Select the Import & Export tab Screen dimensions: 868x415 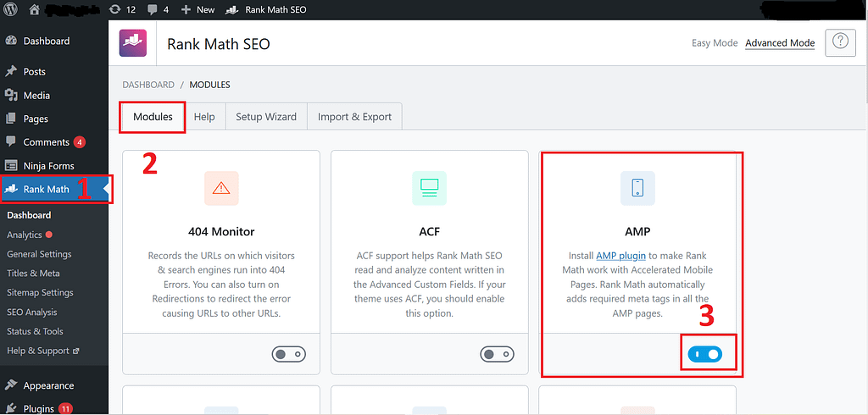pyautogui.click(x=355, y=118)
